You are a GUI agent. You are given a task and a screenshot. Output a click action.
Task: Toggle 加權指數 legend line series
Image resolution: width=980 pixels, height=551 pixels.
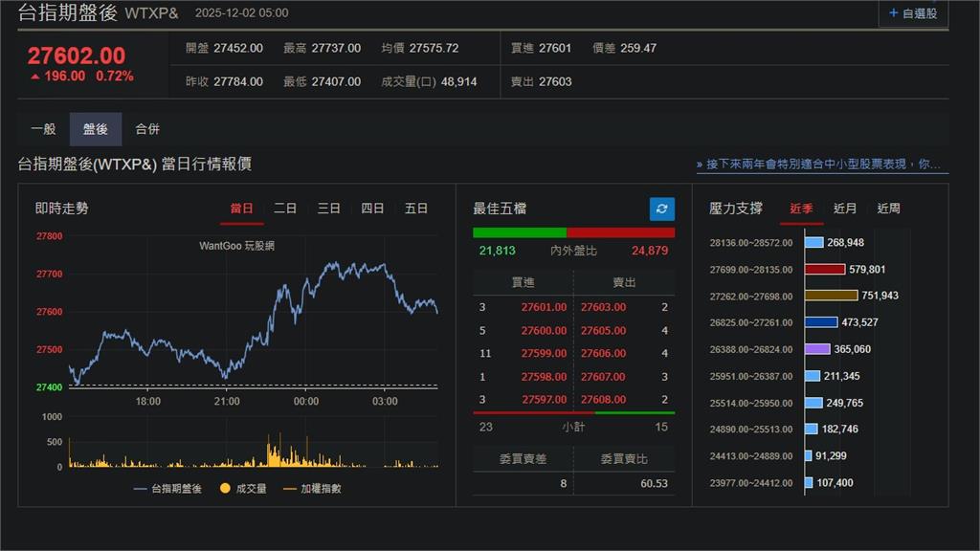click(x=311, y=488)
